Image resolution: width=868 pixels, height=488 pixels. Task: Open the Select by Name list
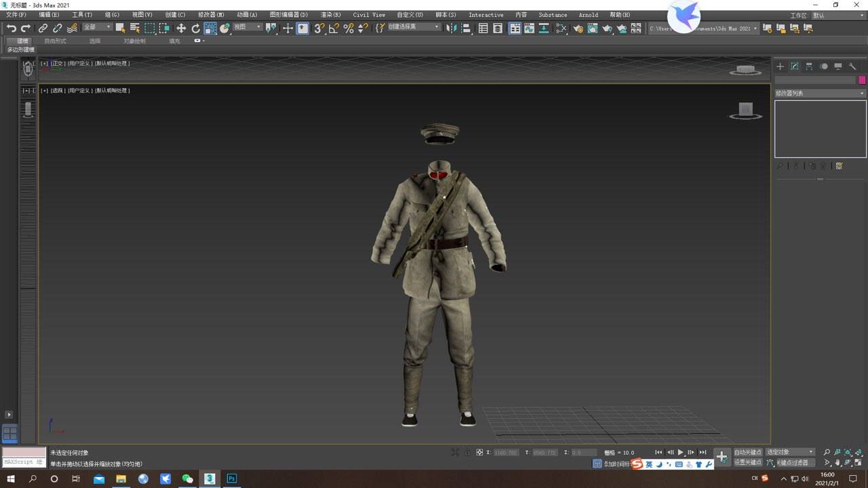pyautogui.click(x=135, y=28)
